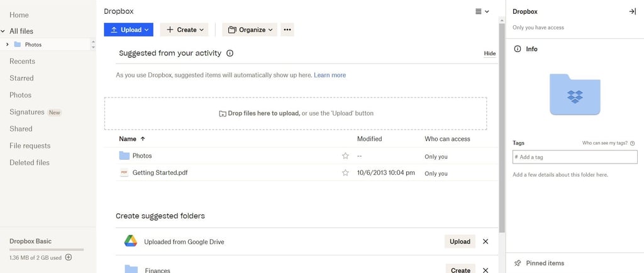
Task: Sort by the Modified column header
Action: click(369, 139)
